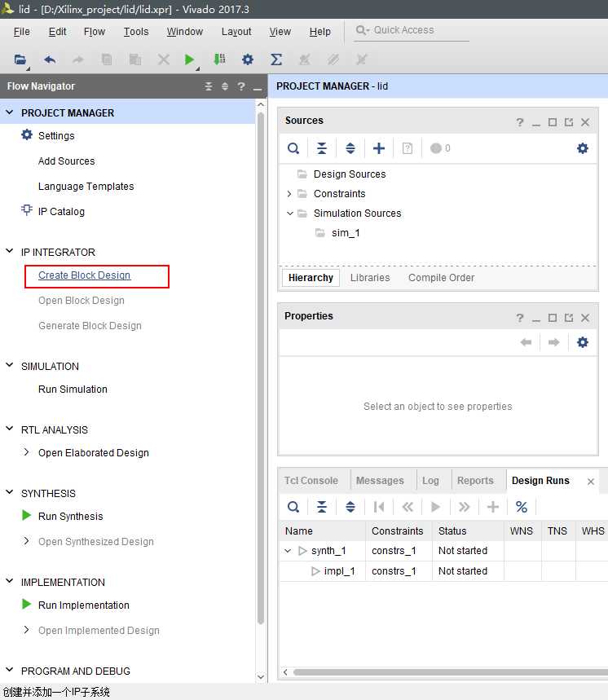This screenshot has height=700, width=608.
Task: Click the plus Add Sources icon
Action: click(x=379, y=148)
